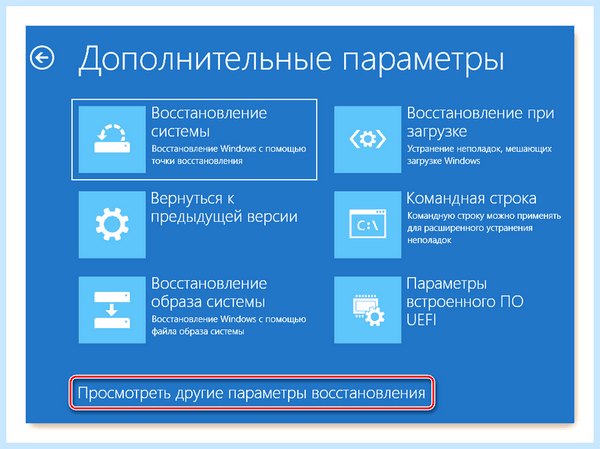Screen dimensions: 600x449
Task: Click 'Просмотреть другие параметры восстановления' link
Action: coord(251,393)
